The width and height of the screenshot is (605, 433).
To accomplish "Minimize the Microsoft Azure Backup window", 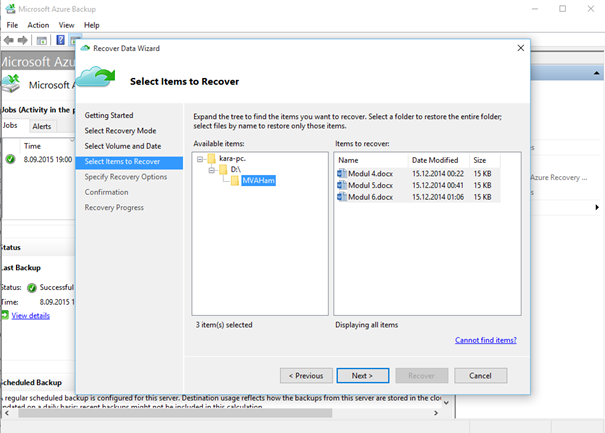I will 535,8.
